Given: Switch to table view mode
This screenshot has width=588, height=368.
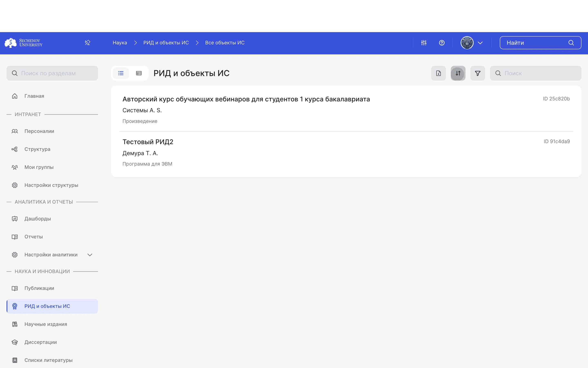Looking at the screenshot, I should coord(139,73).
